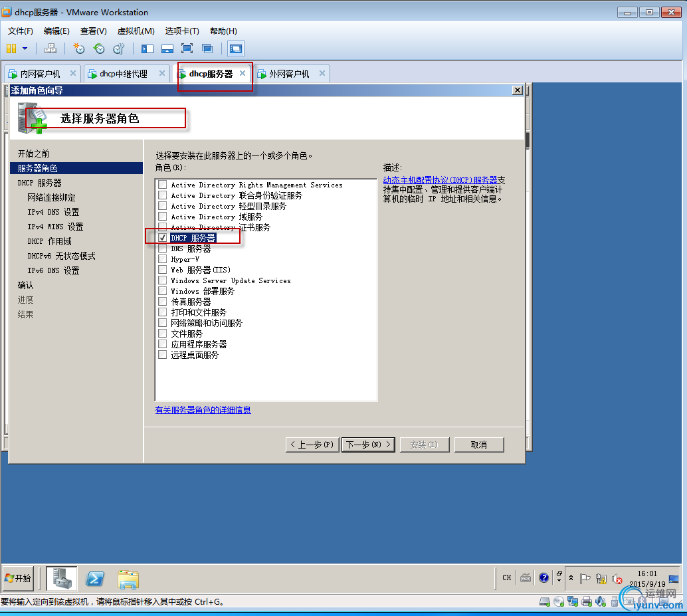Check the 应用程序服务器 role
Viewport: 687px width, 616px height.
(x=163, y=344)
